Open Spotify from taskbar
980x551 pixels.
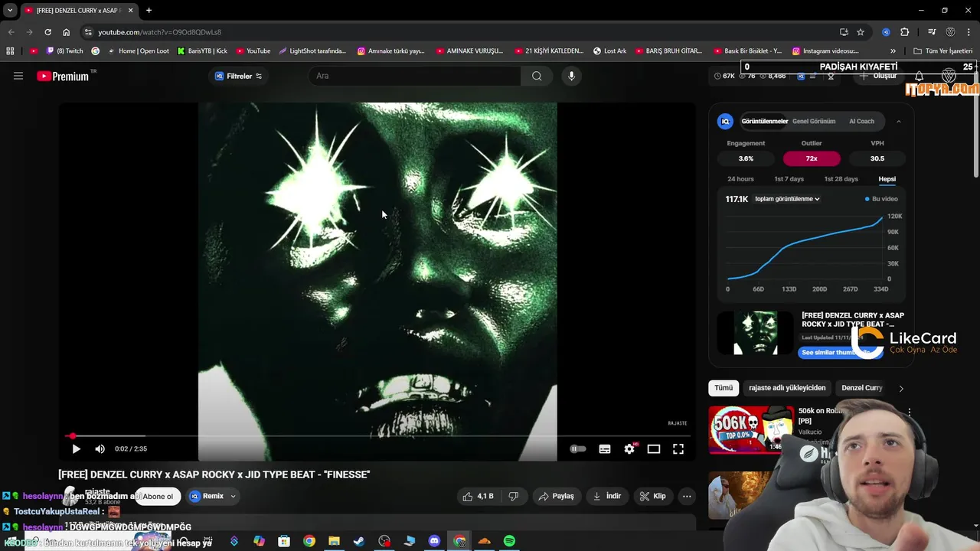(x=509, y=541)
